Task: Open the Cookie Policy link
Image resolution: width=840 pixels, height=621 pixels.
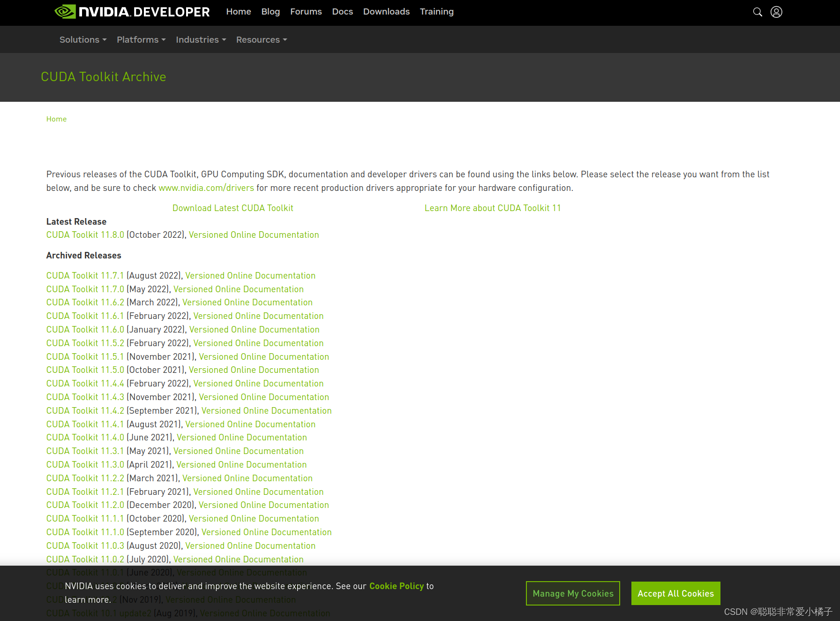Action: click(x=397, y=586)
